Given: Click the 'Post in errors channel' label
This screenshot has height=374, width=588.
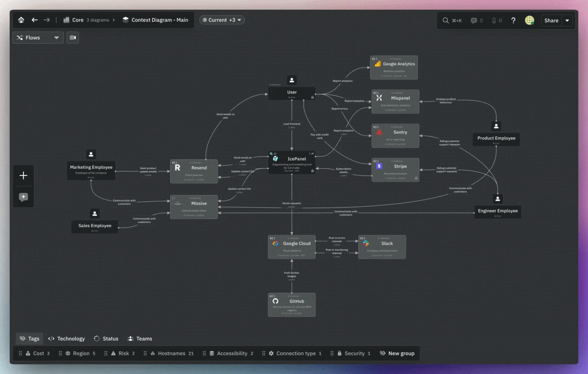Looking at the screenshot, I should point(337,240).
